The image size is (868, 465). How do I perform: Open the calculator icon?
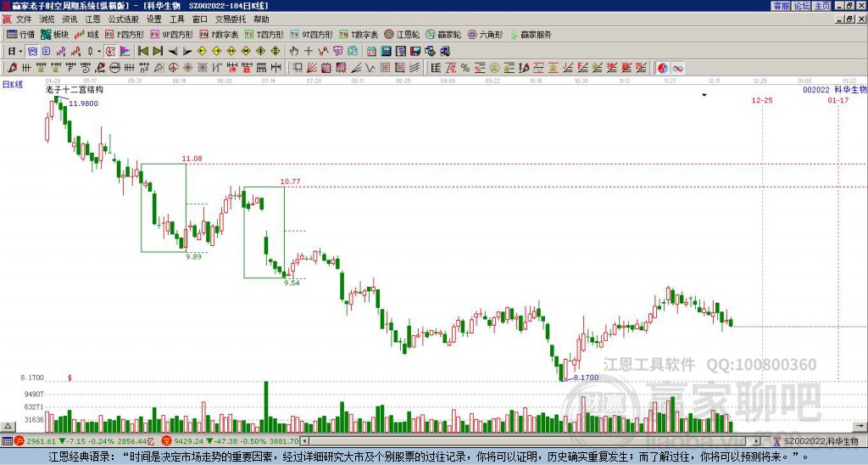tap(386, 51)
